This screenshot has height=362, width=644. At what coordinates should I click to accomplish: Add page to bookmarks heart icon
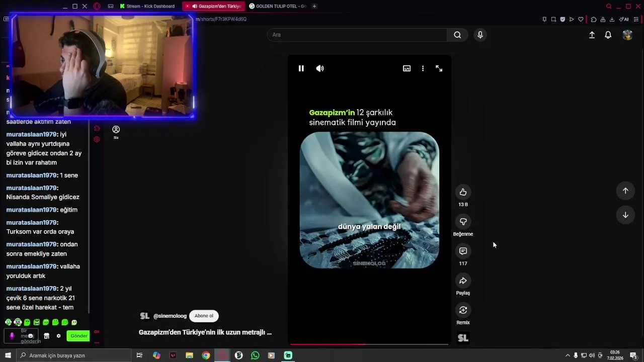point(581,19)
